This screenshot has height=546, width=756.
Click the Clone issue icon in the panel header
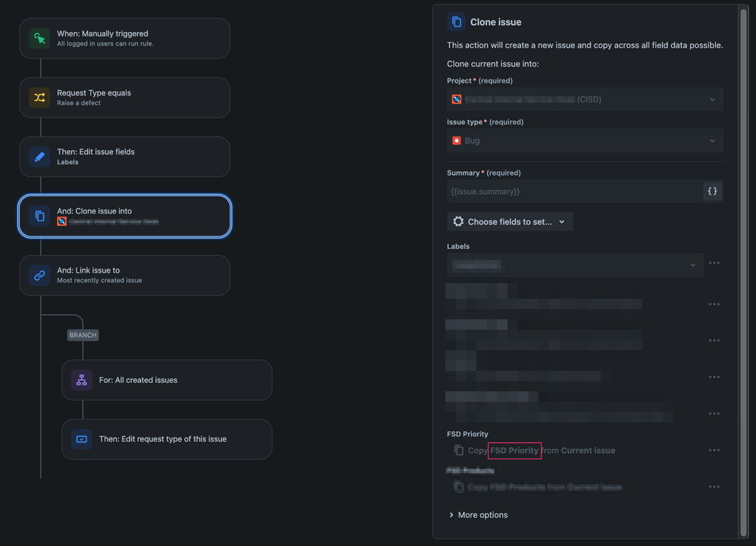tap(455, 21)
